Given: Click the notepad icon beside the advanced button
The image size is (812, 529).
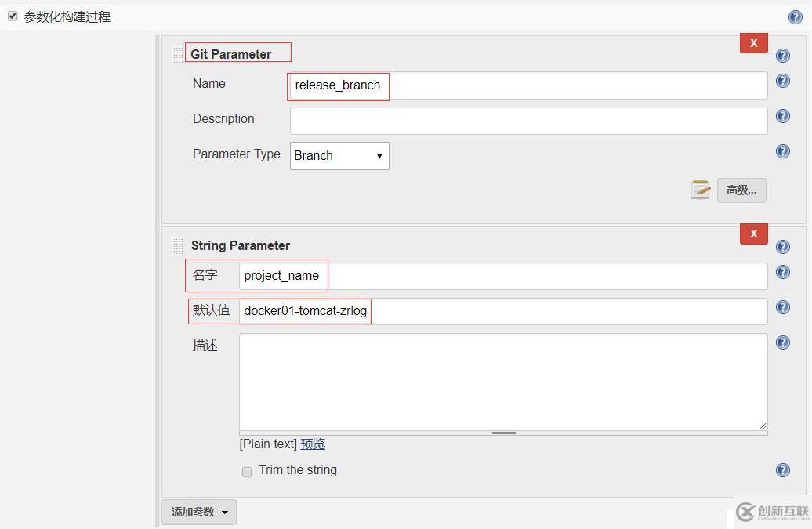Looking at the screenshot, I should (x=700, y=190).
